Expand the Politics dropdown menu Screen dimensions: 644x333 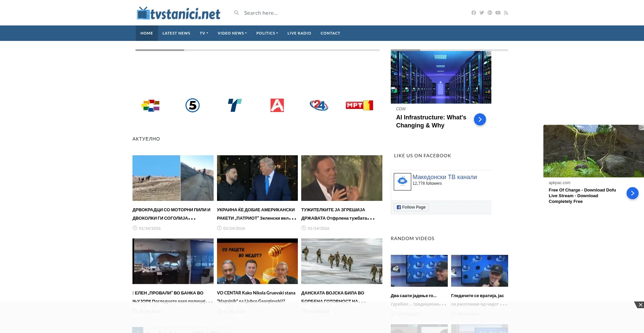[267, 33]
